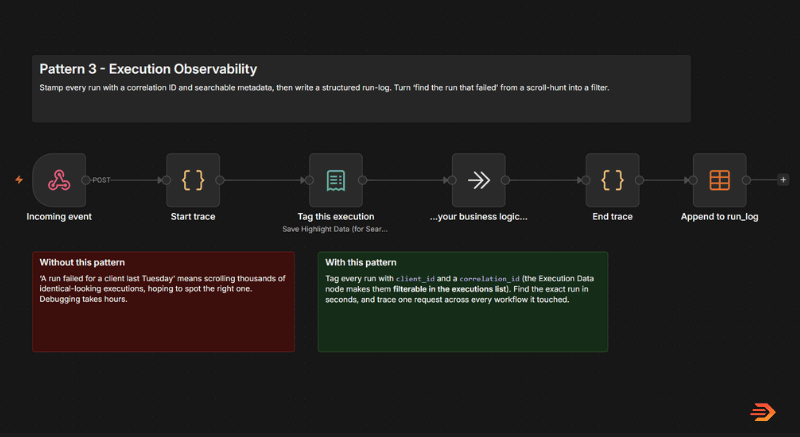Click the 'Tag this execution' label

[x=336, y=217]
